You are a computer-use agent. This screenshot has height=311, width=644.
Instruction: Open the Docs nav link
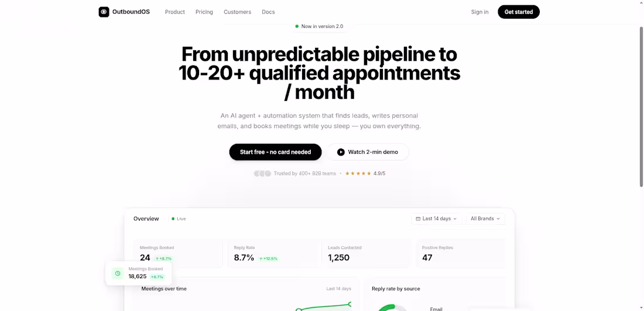click(268, 12)
